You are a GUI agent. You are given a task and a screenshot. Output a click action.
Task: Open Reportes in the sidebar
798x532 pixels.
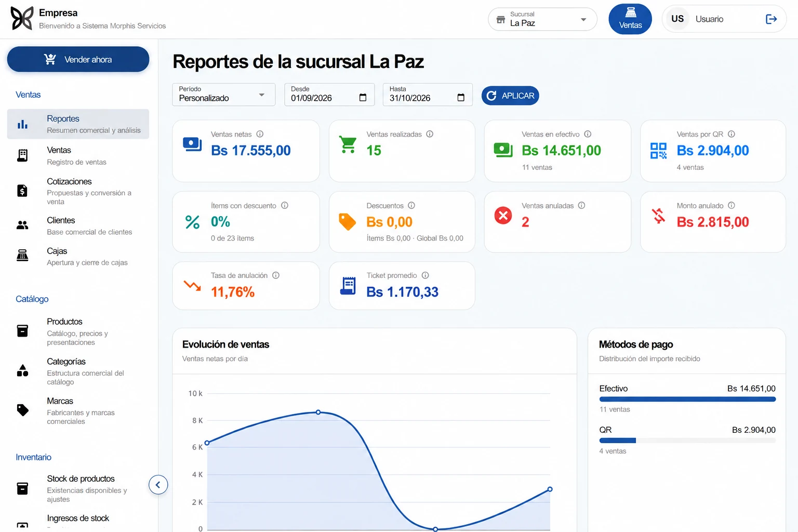(x=78, y=124)
